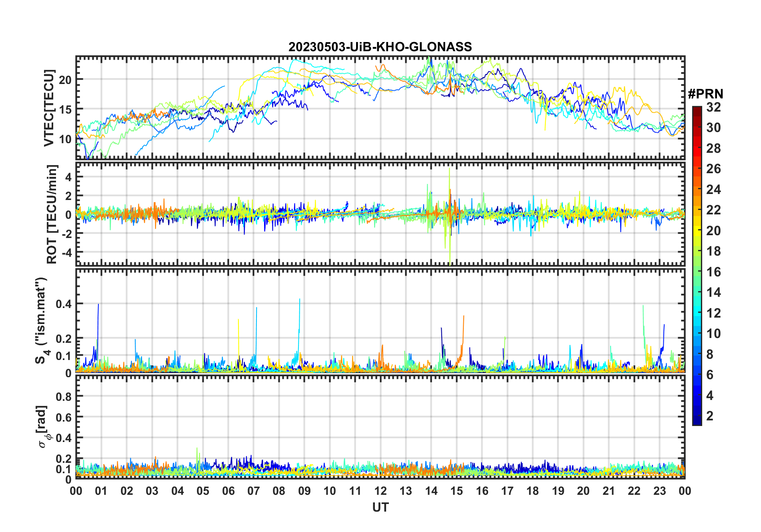Click inside the VTEC plot panel
This screenshot has width=761, height=532.
pos(380,108)
